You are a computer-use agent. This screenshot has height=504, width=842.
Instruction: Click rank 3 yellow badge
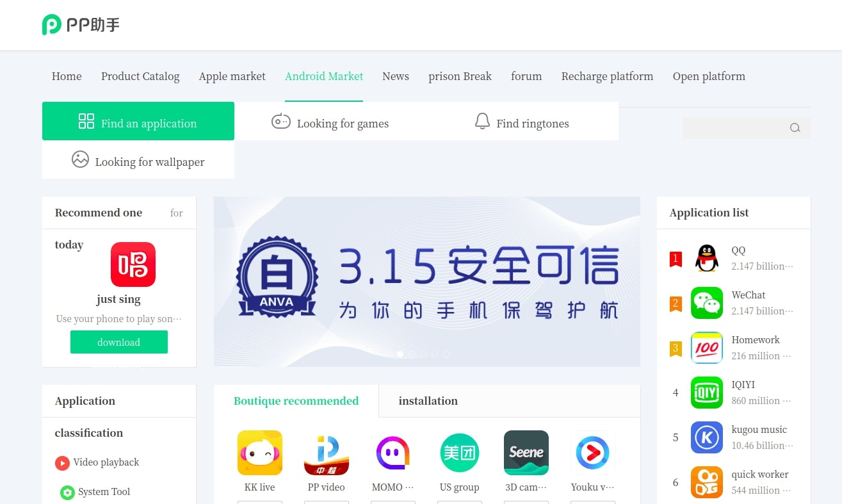[676, 348]
